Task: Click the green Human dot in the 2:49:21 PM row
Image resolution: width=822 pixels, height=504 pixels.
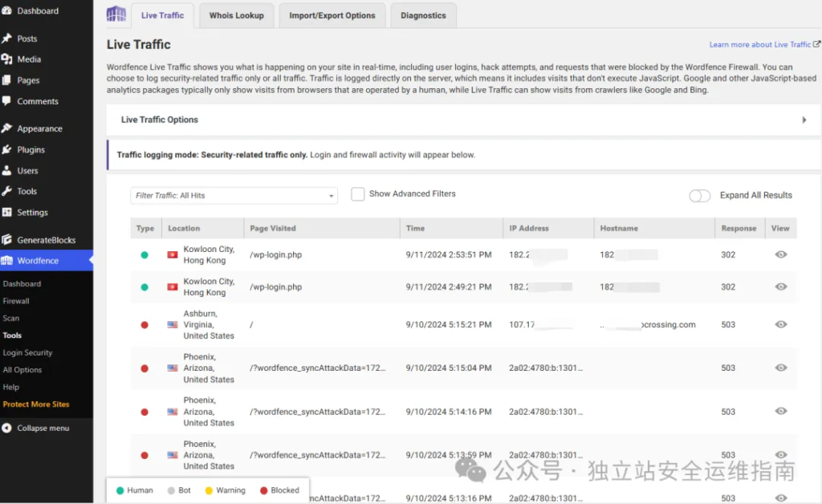Action: 144,287
